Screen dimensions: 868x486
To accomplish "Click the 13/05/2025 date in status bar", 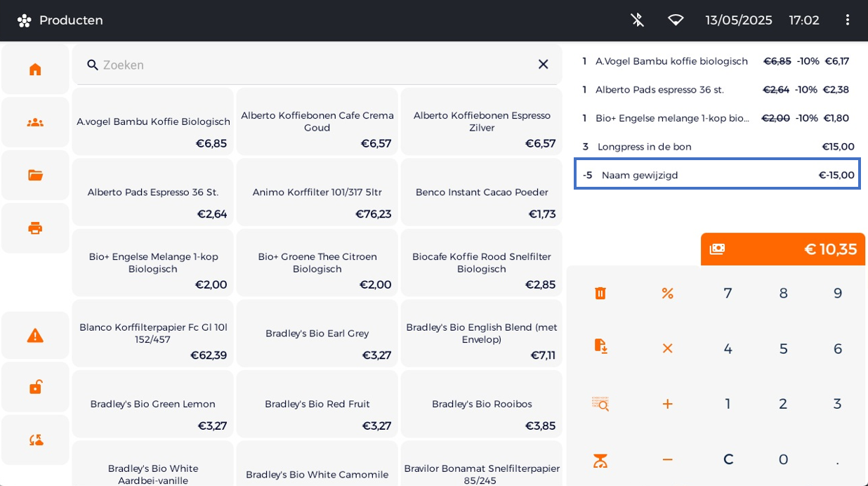I will click(738, 20).
